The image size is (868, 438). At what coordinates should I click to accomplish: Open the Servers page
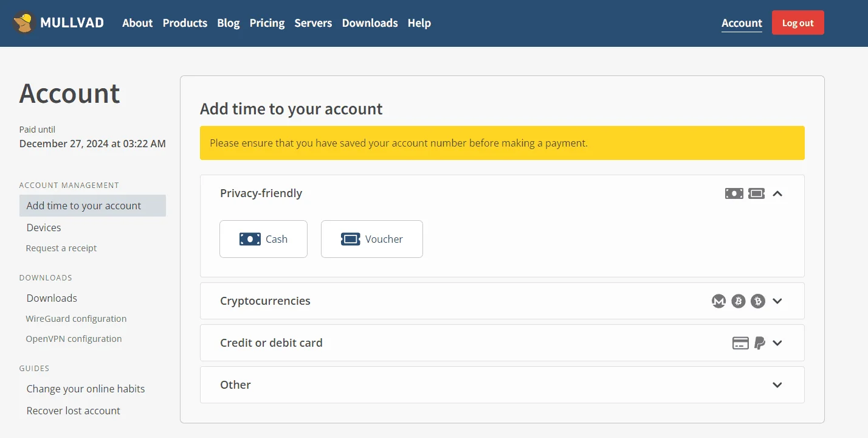[313, 23]
